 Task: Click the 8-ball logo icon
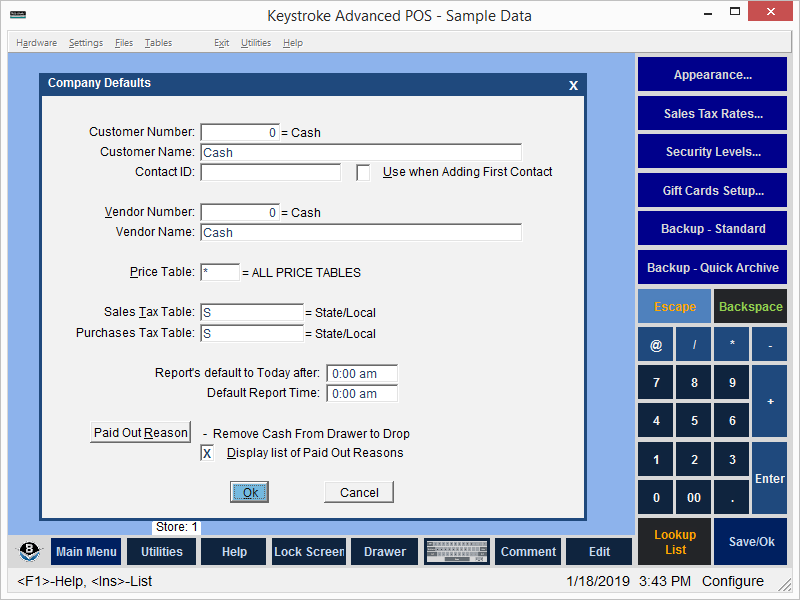[x=29, y=552]
